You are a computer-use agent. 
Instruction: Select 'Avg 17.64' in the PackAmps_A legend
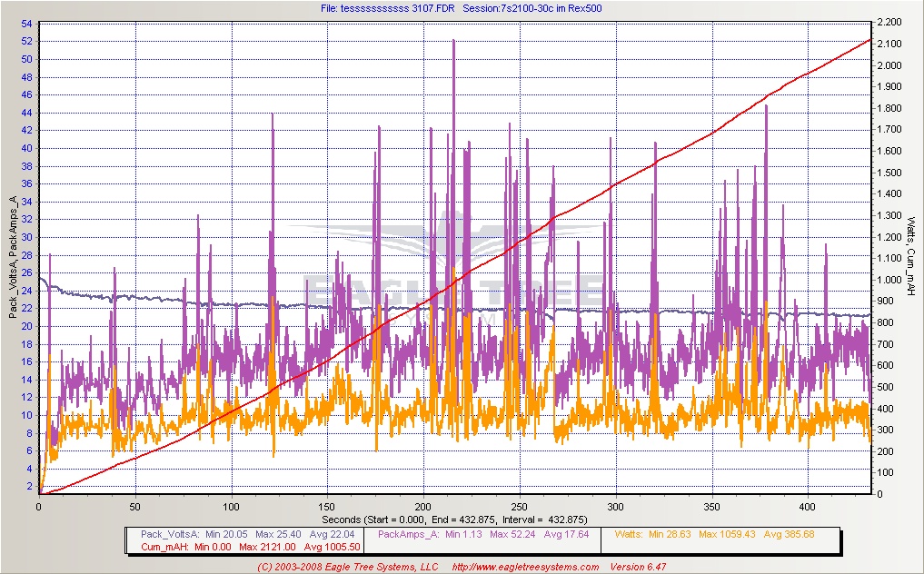[x=566, y=535]
